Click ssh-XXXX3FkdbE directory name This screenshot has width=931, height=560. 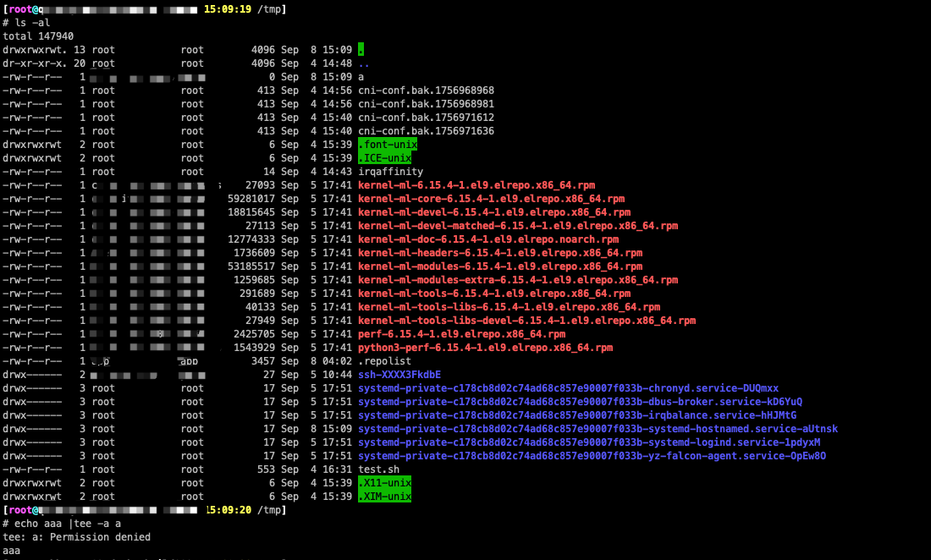[399, 375]
